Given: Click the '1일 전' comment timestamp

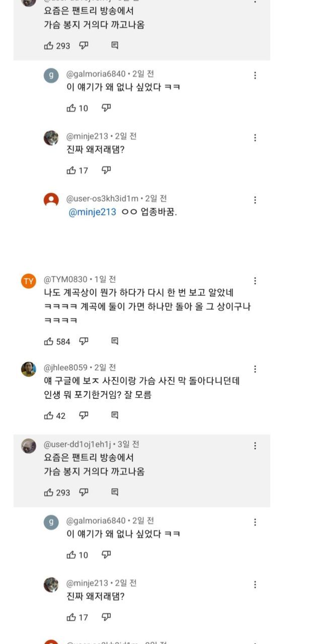Looking at the screenshot, I should tap(105, 279).
